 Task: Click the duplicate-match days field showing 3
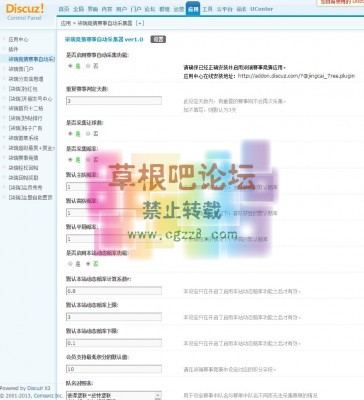point(114,100)
